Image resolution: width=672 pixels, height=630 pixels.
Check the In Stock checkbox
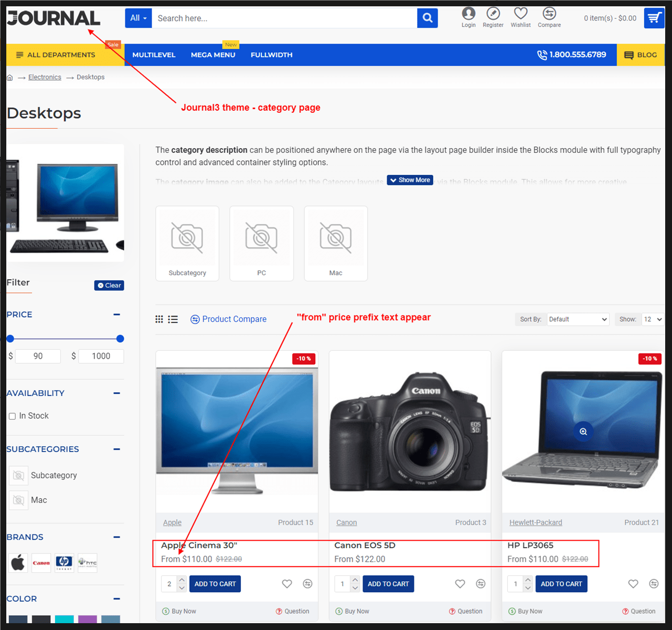tap(12, 416)
